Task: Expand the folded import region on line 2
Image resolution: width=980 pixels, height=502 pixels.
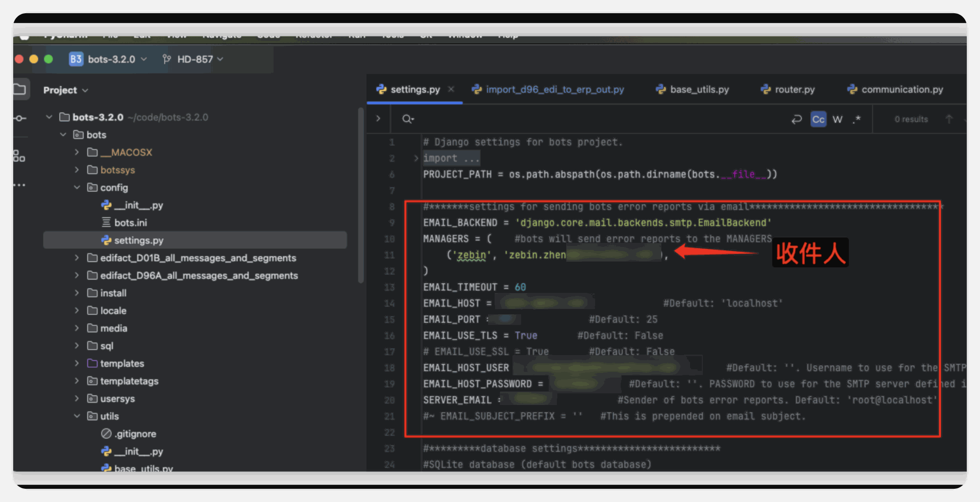Action: [x=416, y=158]
